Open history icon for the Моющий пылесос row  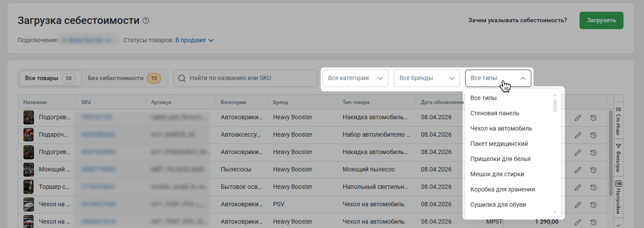pos(593,170)
